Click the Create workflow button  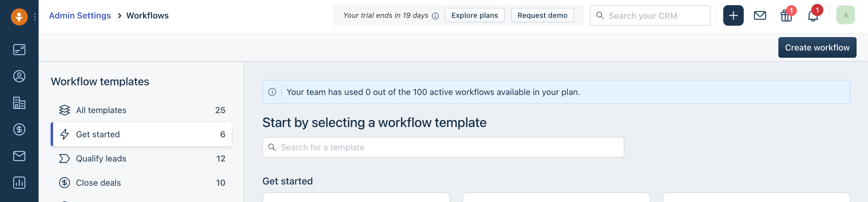[x=817, y=48]
